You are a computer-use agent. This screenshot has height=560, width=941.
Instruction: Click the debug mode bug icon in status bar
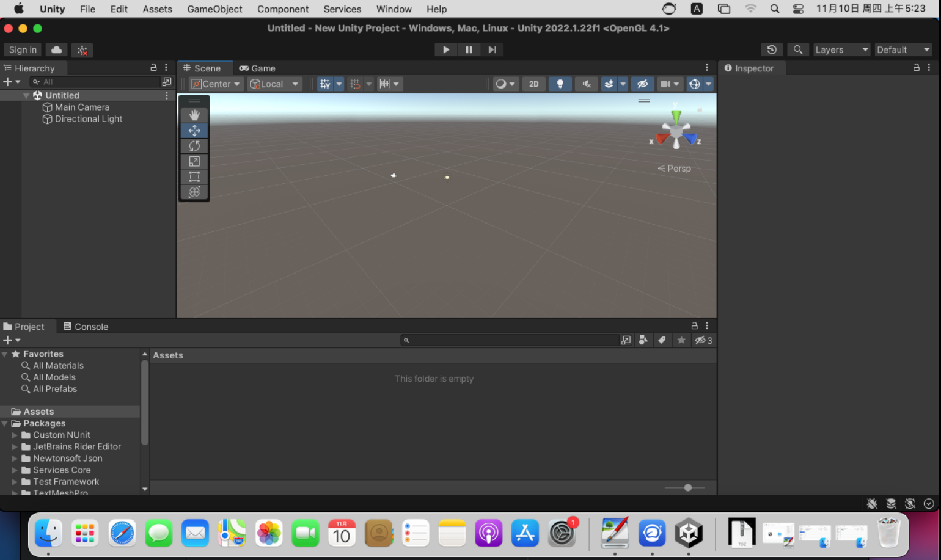click(x=872, y=503)
